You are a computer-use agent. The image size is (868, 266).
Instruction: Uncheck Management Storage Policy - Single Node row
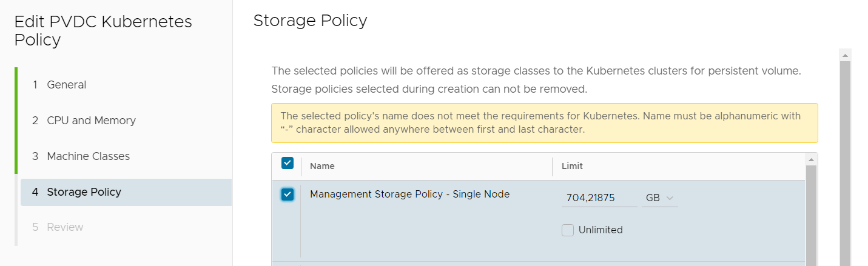[288, 195]
